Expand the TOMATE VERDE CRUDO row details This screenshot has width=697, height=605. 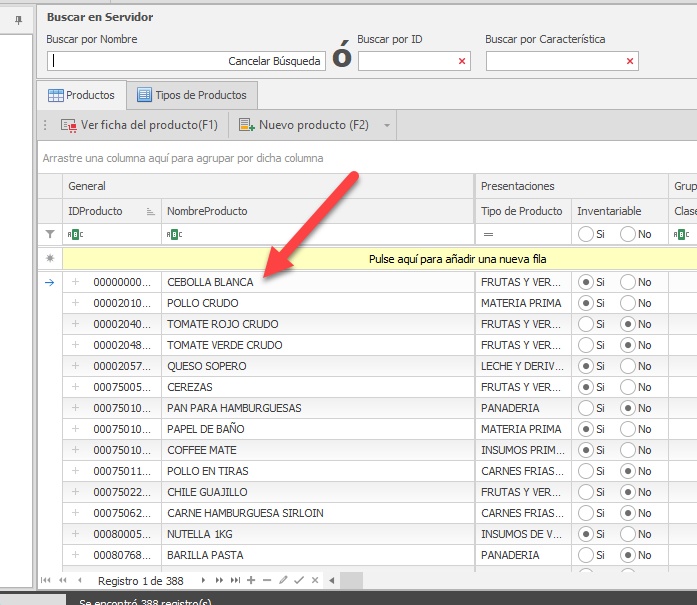click(76, 345)
